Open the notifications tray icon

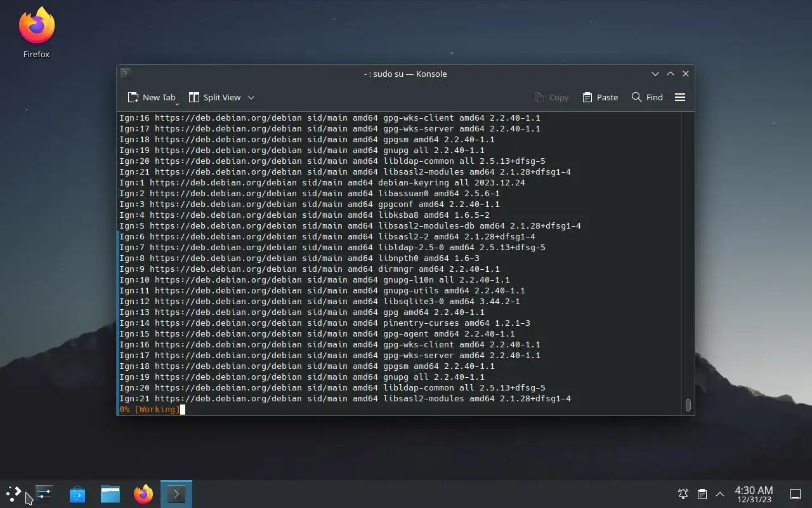pyautogui.click(x=683, y=494)
